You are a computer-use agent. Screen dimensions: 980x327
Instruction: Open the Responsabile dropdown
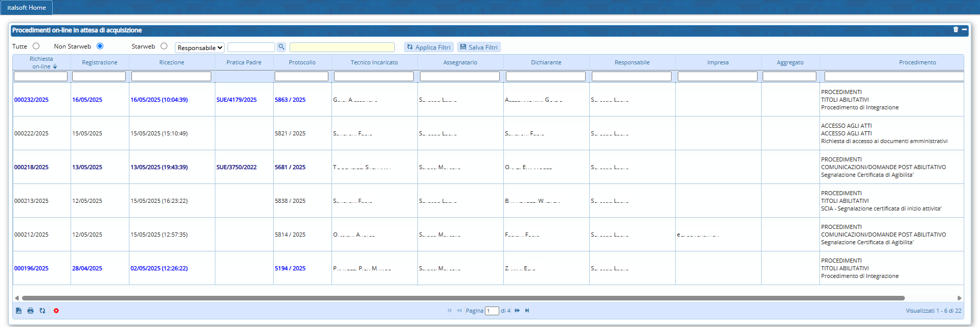[x=200, y=48]
